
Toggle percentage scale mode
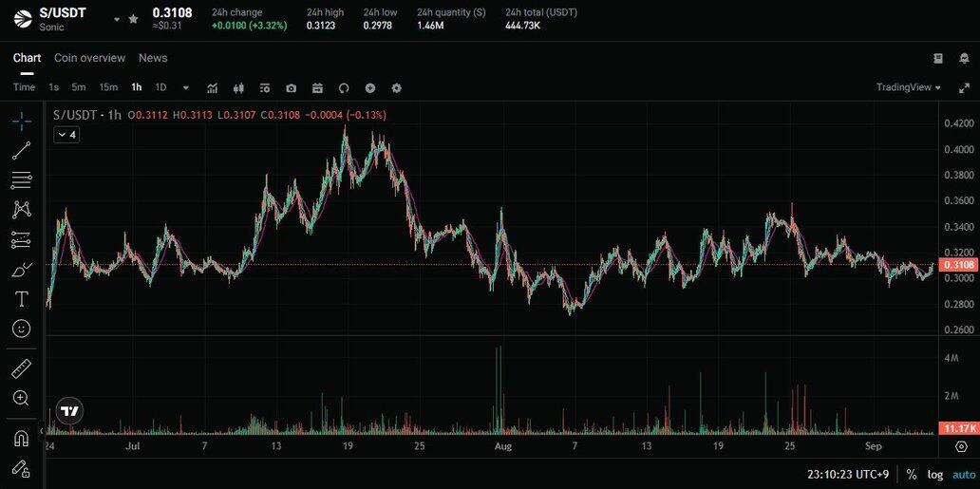[912, 475]
